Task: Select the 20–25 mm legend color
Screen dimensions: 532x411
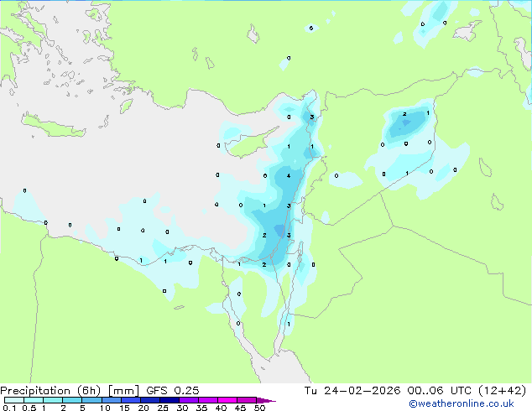Action: point(149,400)
